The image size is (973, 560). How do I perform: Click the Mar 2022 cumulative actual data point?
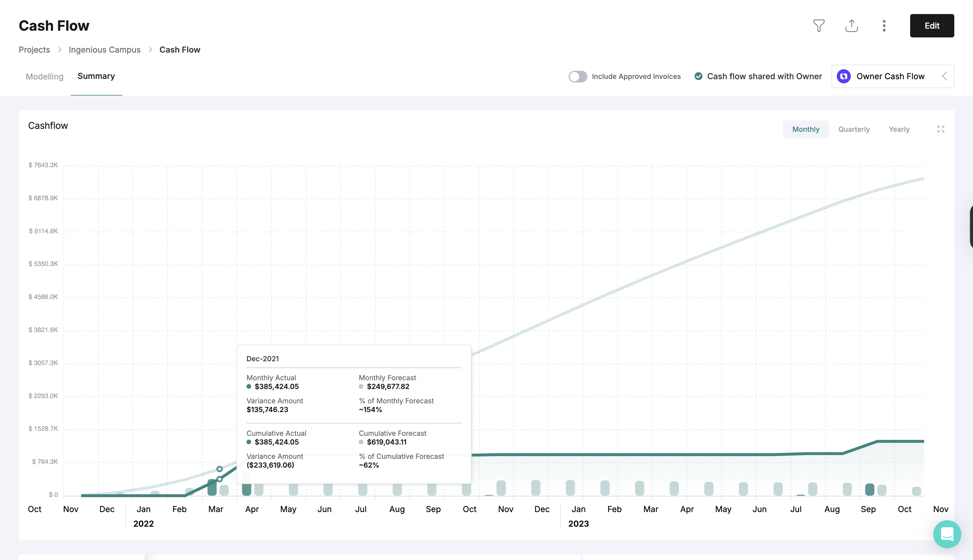pos(219,479)
